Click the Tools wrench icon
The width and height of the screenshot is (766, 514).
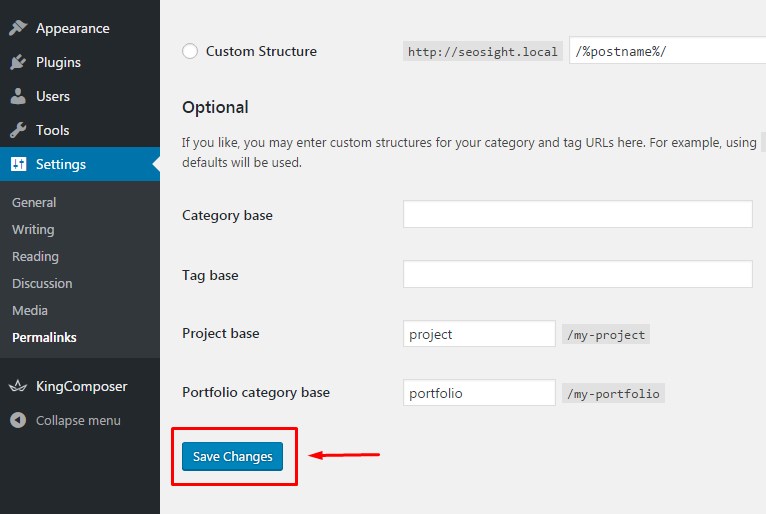tap(18, 130)
